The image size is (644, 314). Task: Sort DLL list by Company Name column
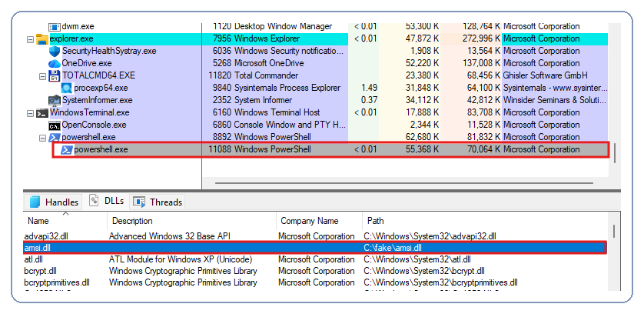[x=319, y=221]
